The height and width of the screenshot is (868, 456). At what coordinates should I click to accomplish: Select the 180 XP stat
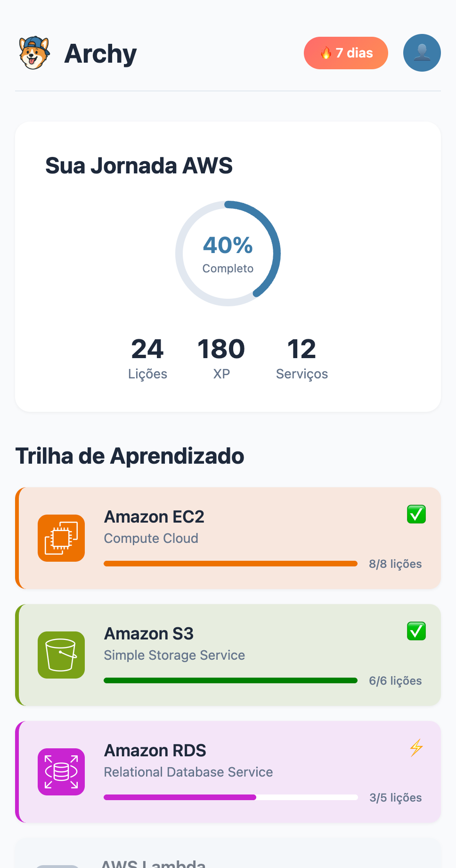221,358
